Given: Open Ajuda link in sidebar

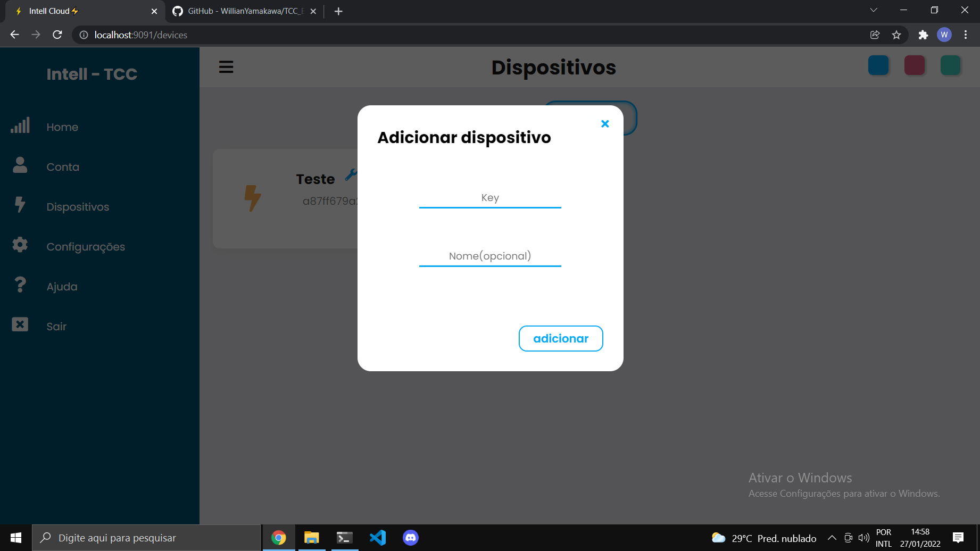Looking at the screenshot, I should (x=62, y=287).
